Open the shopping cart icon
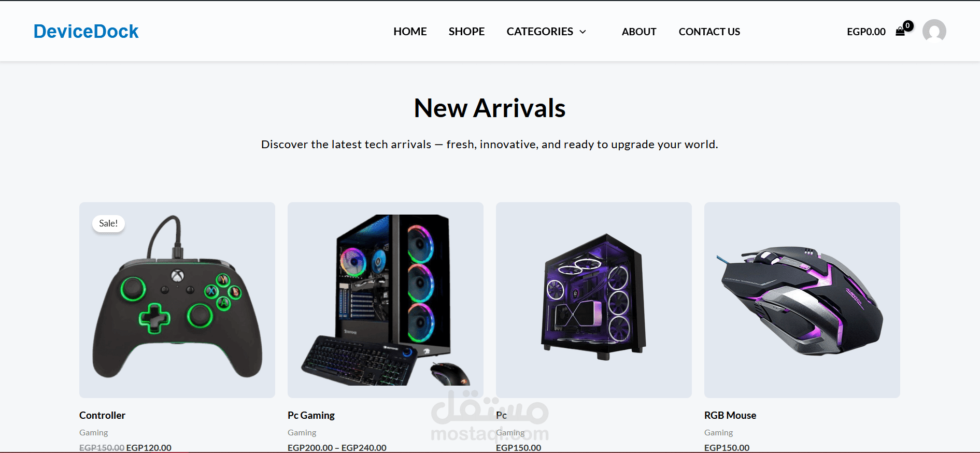 [900, 32]
